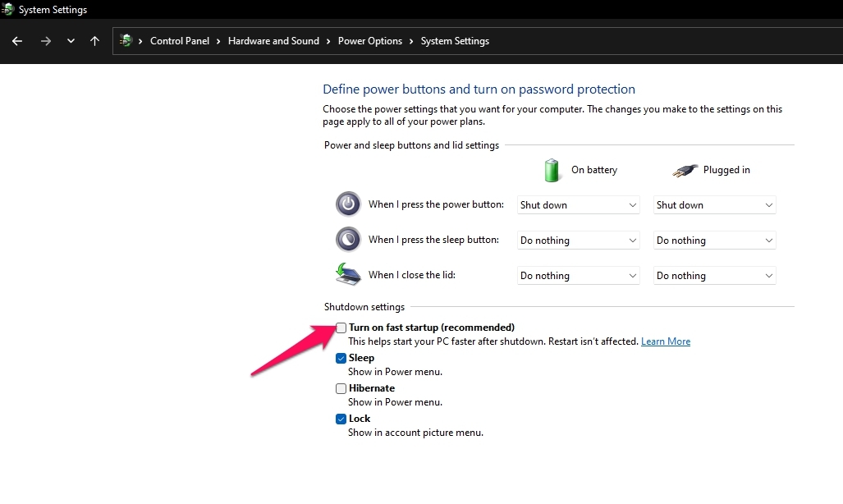Open sleep button Plugged in dropdown
843x504 pixels.
[x=714, y=241]
